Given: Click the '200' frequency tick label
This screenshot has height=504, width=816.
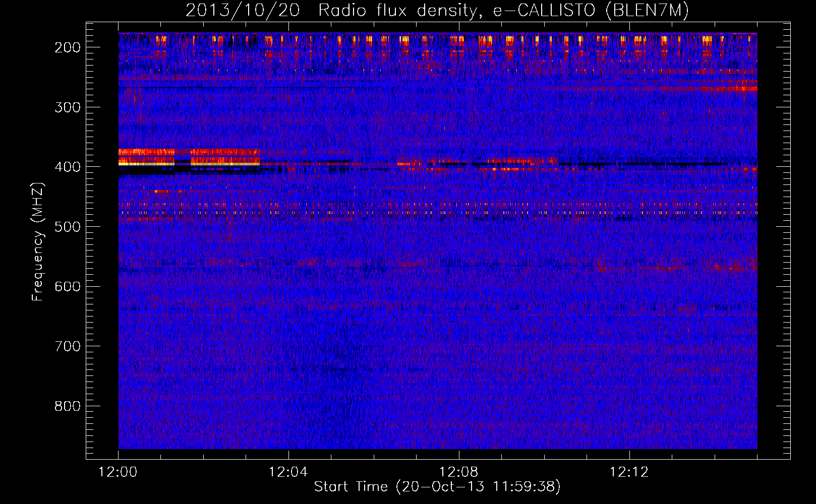Looking at the screenshot, I should click(67, 47).
